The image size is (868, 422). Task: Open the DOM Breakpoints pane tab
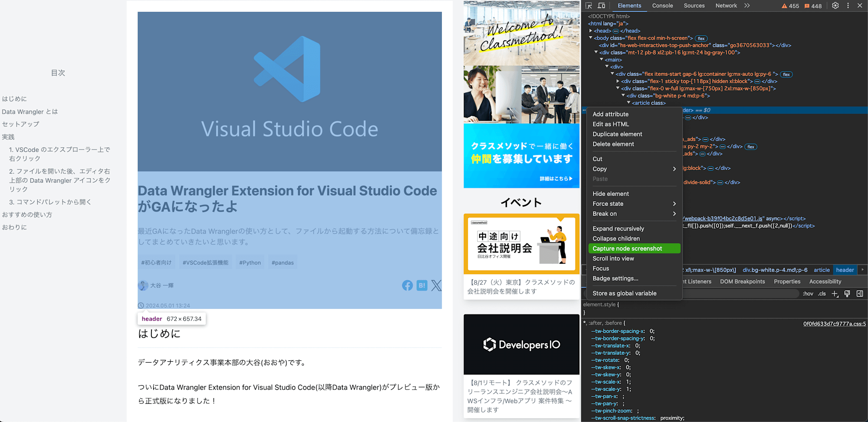pyautogui.click(x=743, y=281)
